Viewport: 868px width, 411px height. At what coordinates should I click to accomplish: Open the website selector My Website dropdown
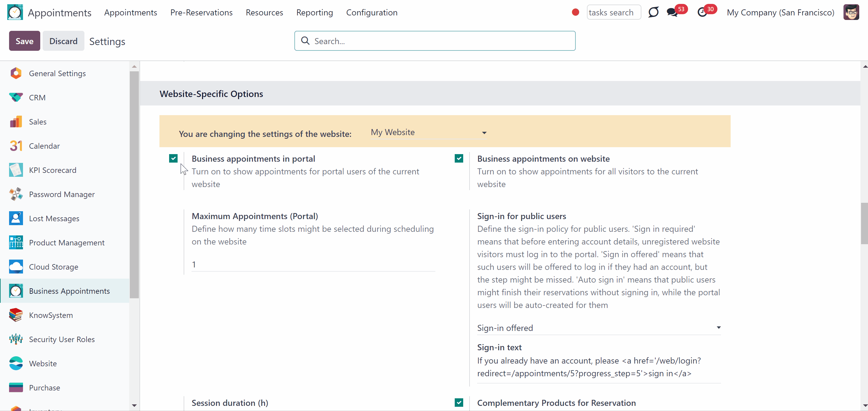(x=429, y=133)
